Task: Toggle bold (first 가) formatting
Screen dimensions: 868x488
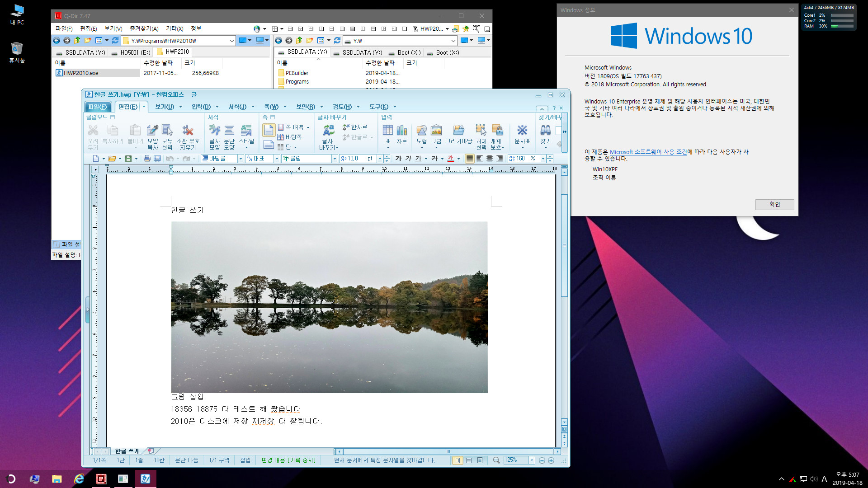Action: click(x=398, y=159)
